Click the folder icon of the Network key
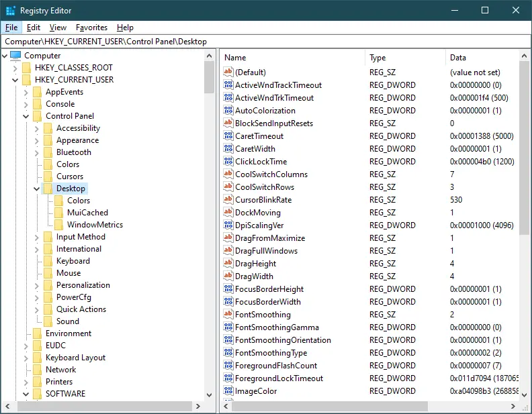The width and height of the screenshot is (532, 414). [x=38, y=370]
